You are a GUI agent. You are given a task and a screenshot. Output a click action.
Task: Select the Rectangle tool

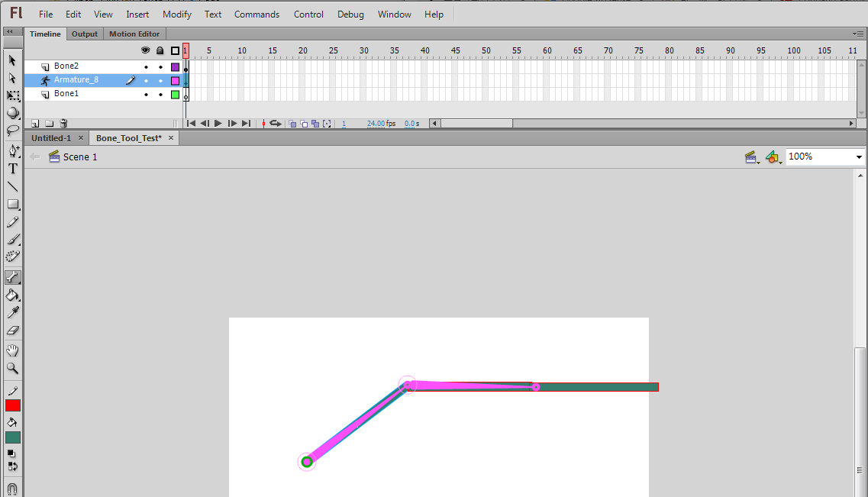tap(13, 205)
